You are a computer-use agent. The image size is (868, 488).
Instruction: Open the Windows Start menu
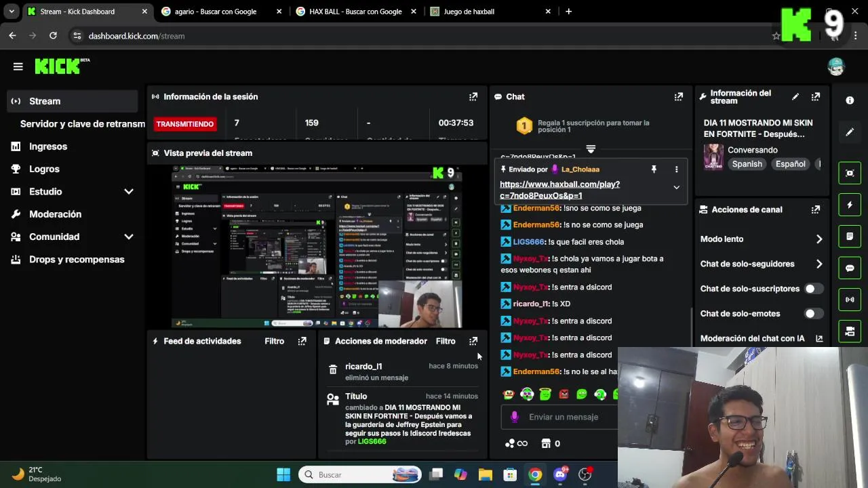(283, 474)
